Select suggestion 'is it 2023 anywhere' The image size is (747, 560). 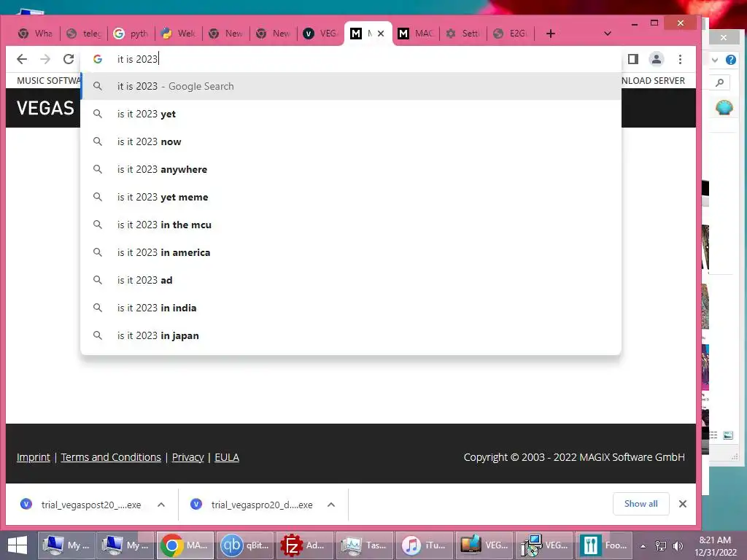pyautogui.click(x=351, y=169)
